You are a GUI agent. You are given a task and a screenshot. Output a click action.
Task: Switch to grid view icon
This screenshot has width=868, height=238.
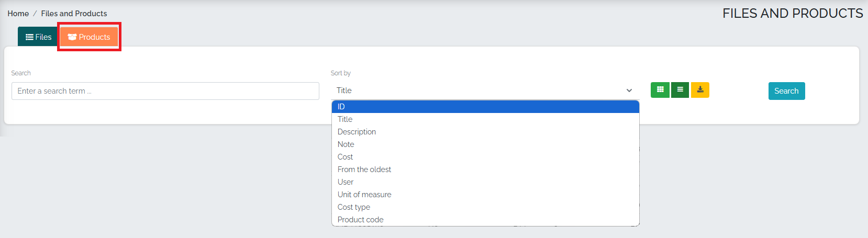pos(660,90)
